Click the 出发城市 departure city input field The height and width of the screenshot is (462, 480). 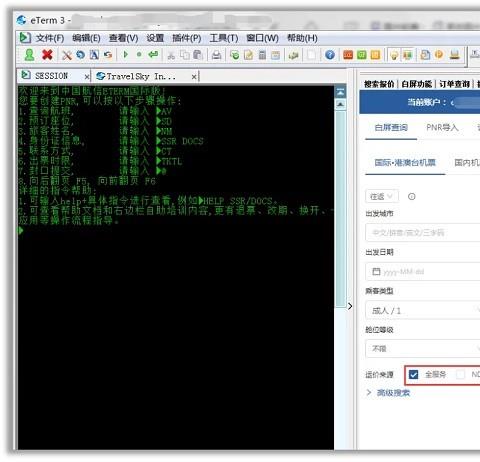[x=423, y=232]
